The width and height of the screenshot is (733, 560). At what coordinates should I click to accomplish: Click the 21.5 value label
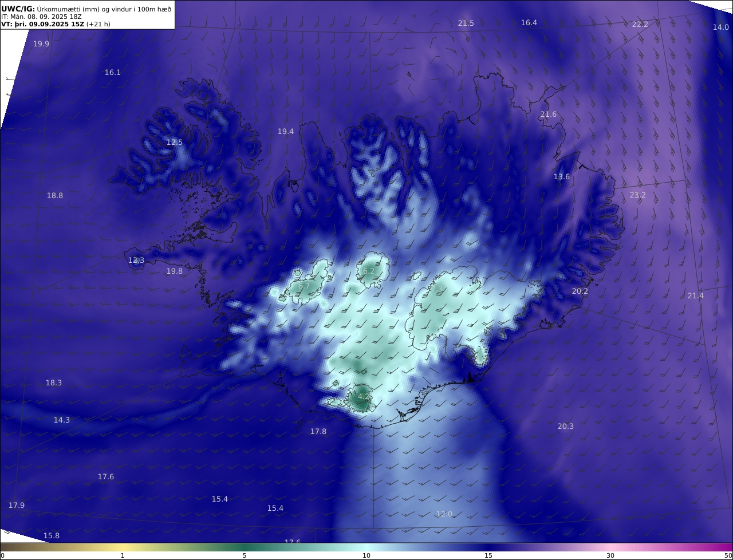point(466,23)
